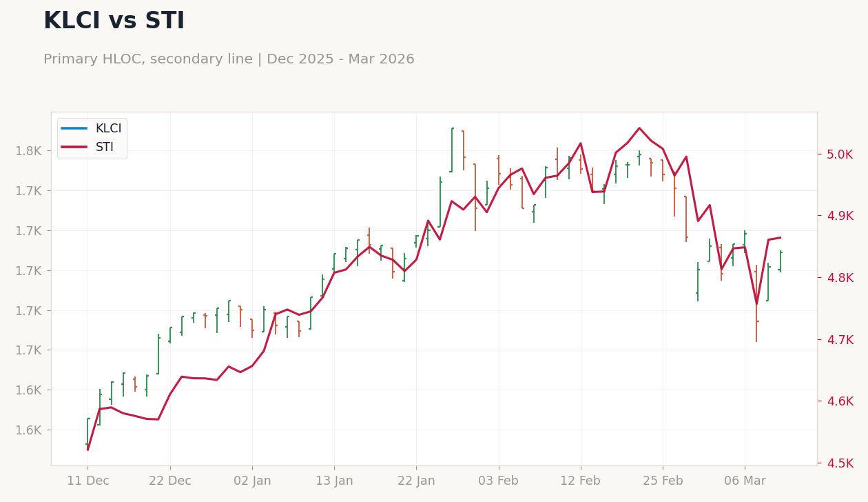Click the crimson STI legend line swatch

point(74,147)
